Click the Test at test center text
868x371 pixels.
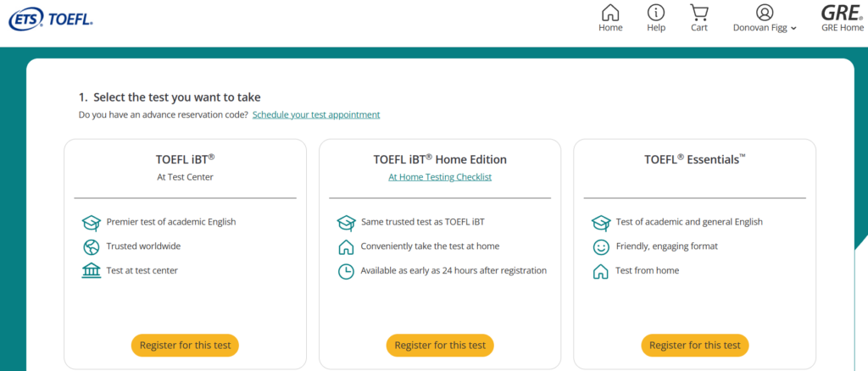coord(142,270)
